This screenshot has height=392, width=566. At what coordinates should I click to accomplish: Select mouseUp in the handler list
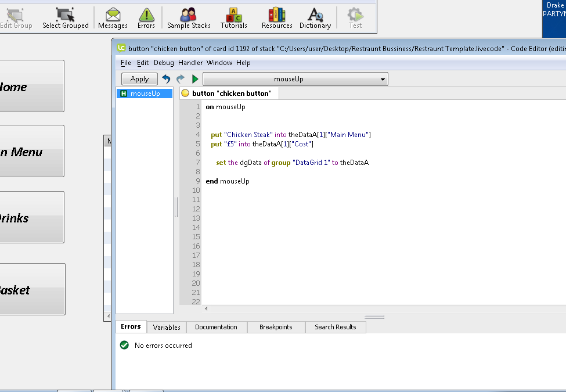pyautogui.click(x=145, y=93)
